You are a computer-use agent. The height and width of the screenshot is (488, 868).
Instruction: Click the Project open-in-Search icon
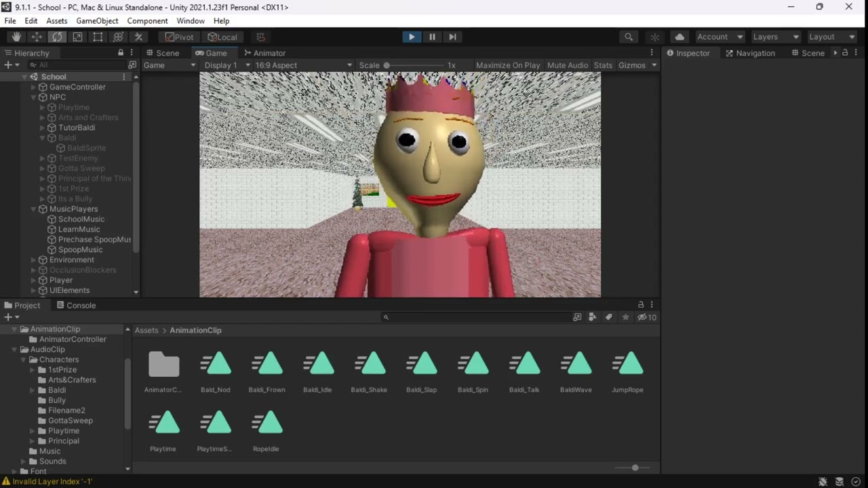click(577, 317)
